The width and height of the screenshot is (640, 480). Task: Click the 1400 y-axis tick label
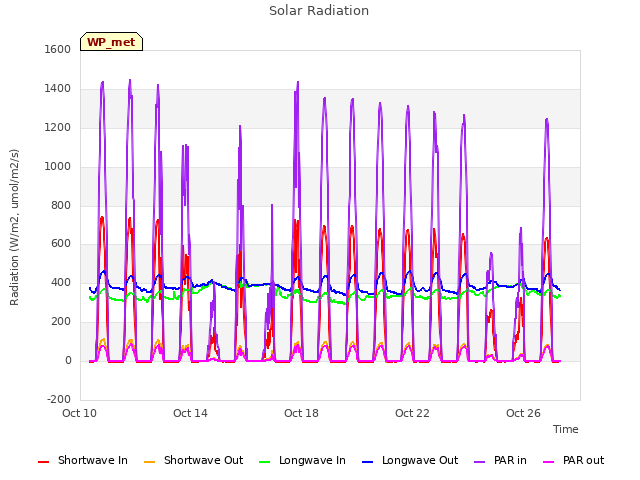[x=58, y=89]
